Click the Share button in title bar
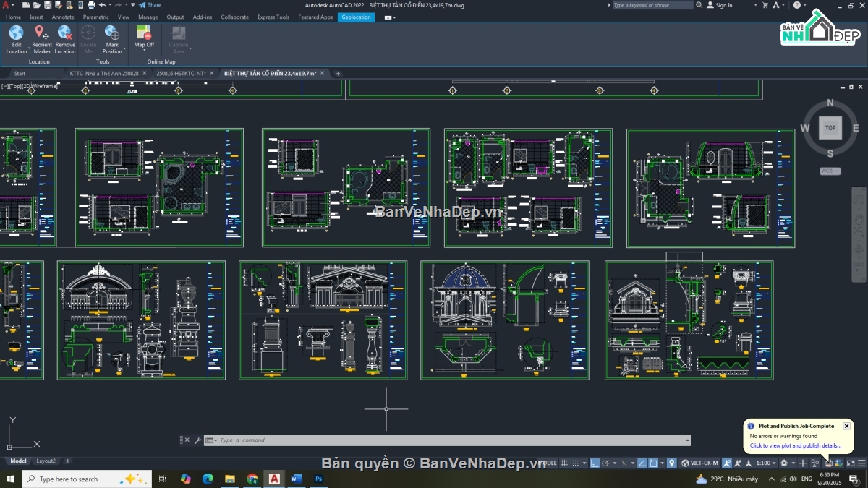The image size is (868, 488). coord(151,5)
